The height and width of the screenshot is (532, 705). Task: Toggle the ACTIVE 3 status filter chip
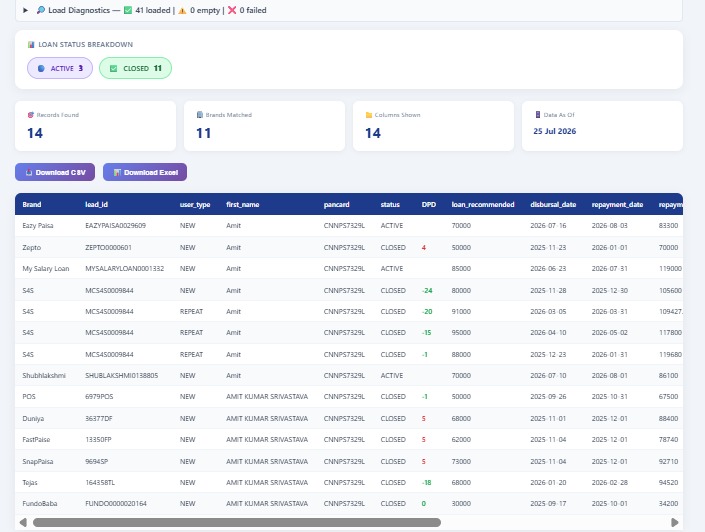coord(60,68)
